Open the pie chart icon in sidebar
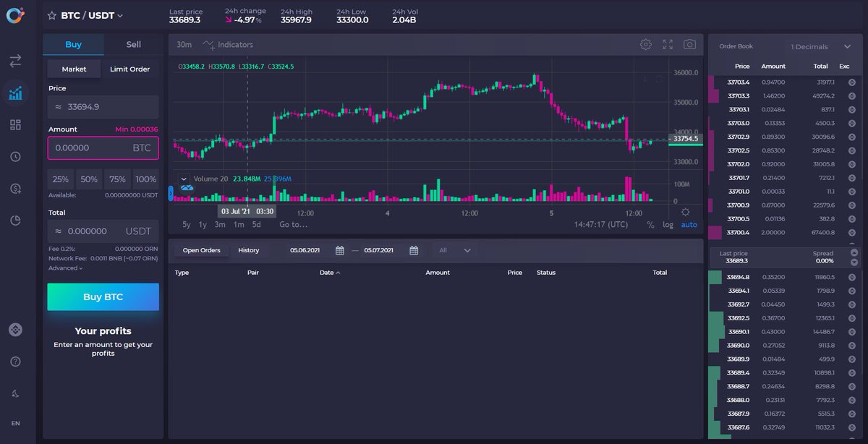The image size is (868, 444). 15,220
